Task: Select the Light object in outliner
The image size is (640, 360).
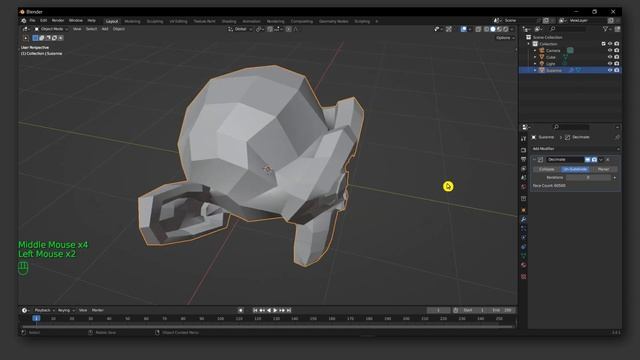Action: pyautogui.click(x=551, y=64)
